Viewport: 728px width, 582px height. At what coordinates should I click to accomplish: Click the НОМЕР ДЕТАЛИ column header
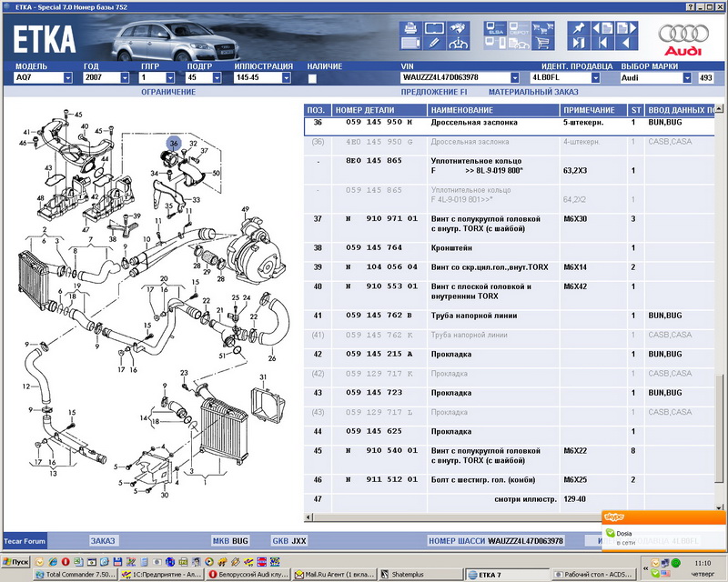(379, 110)
